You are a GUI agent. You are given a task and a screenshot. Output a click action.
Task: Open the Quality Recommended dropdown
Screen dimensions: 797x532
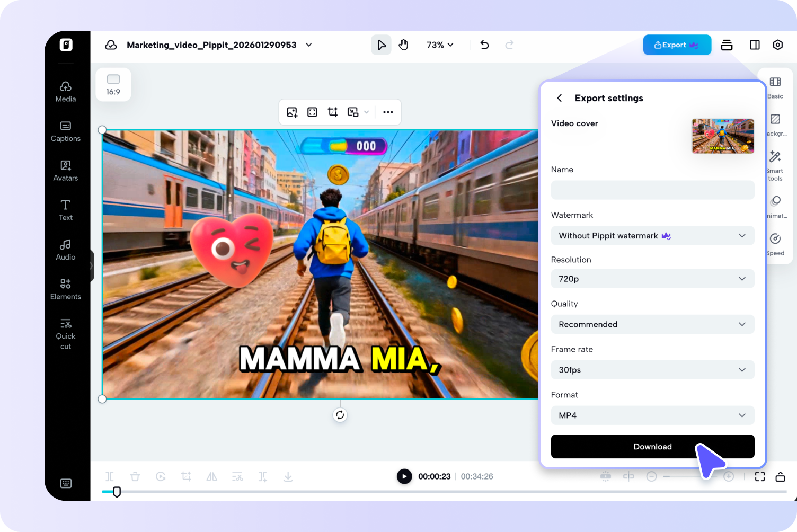[x=653, y=324]
